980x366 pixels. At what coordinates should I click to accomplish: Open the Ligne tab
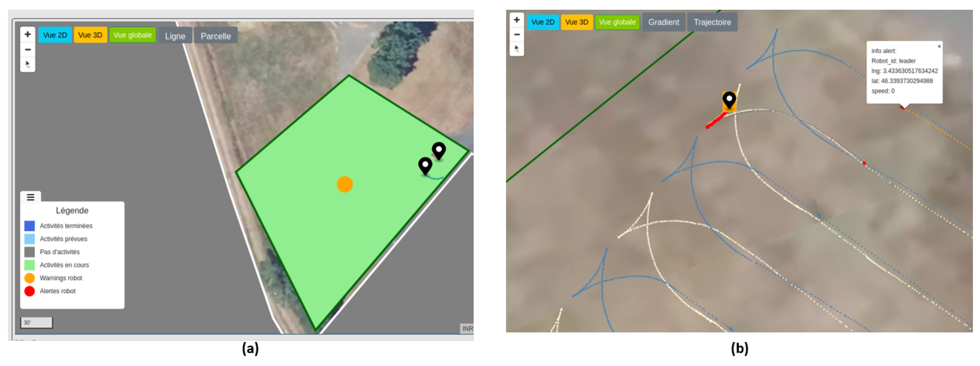175,36
